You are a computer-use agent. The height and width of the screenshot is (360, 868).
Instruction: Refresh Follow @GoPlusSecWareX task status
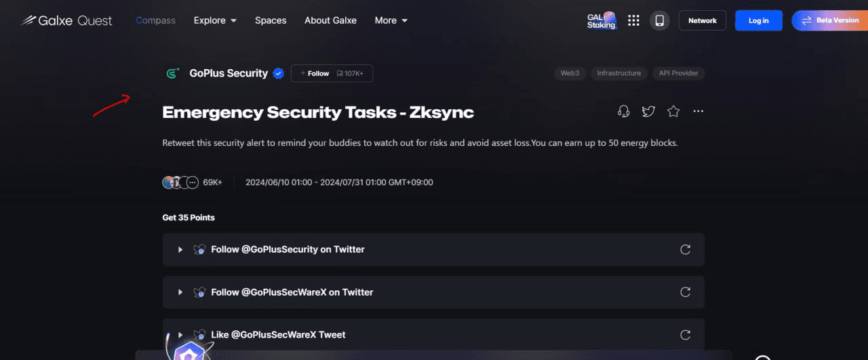click(686, 292)
